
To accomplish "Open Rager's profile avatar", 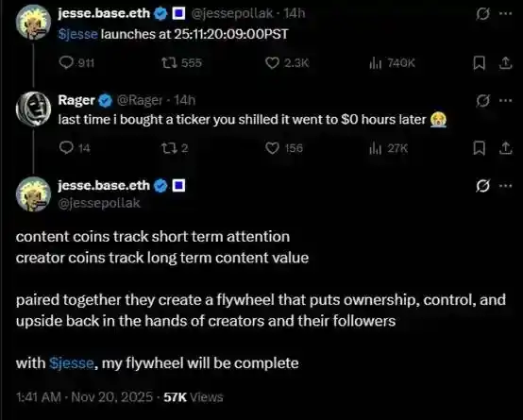I will click(x=33, y=109).
